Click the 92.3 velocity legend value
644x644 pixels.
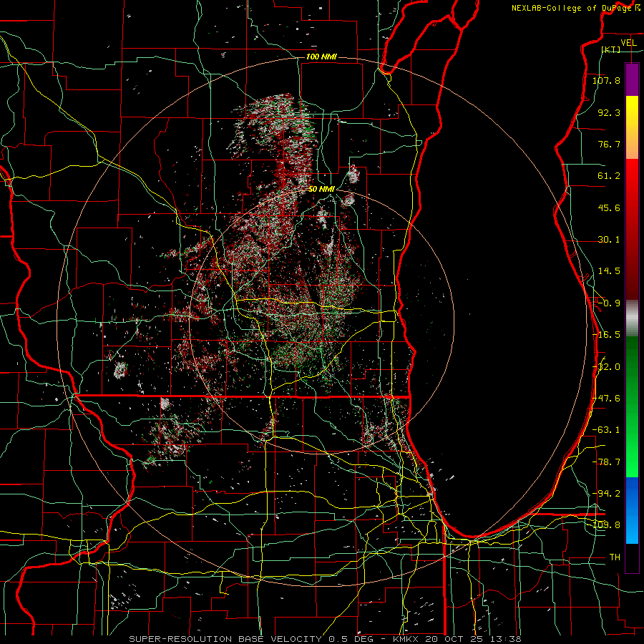pyautogui.click(x=609, y=112)
